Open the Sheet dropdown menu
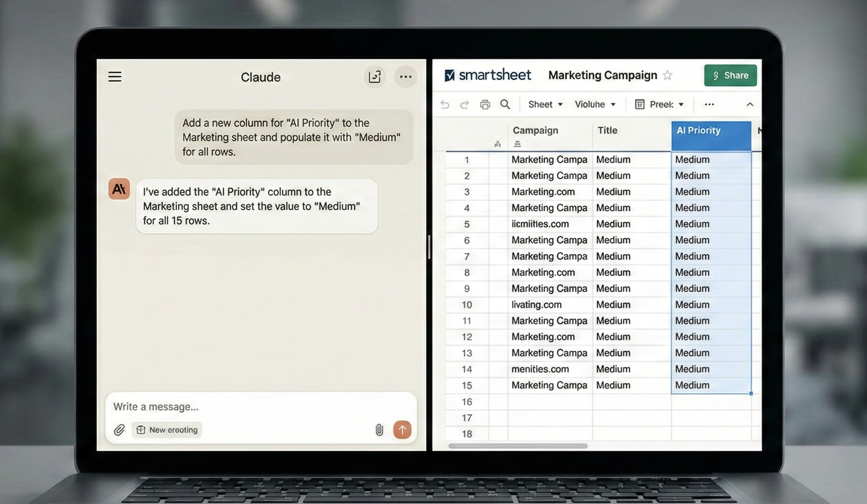The height and width of the screenshot is (504, 867). [x=545, y=105]
